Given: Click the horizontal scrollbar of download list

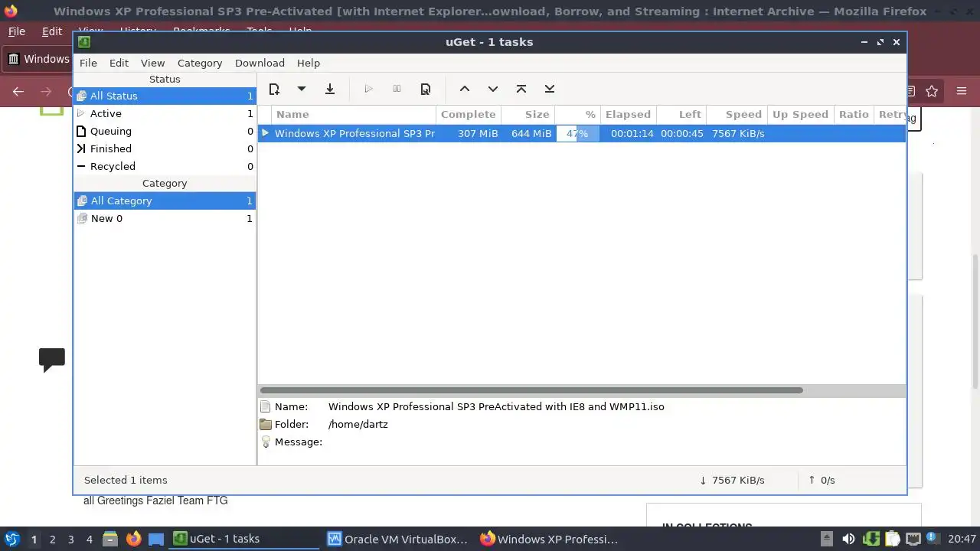Looking at the screenshot, I should click(x=531, y=390).
